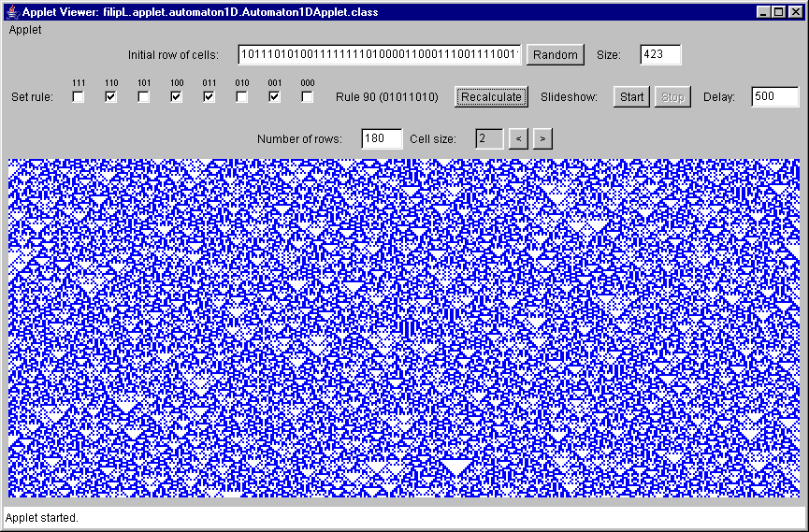Tick the 000 rule checkbox
Image resolution: width=809 pixels, height=532 pixels.
pos(308,96)
